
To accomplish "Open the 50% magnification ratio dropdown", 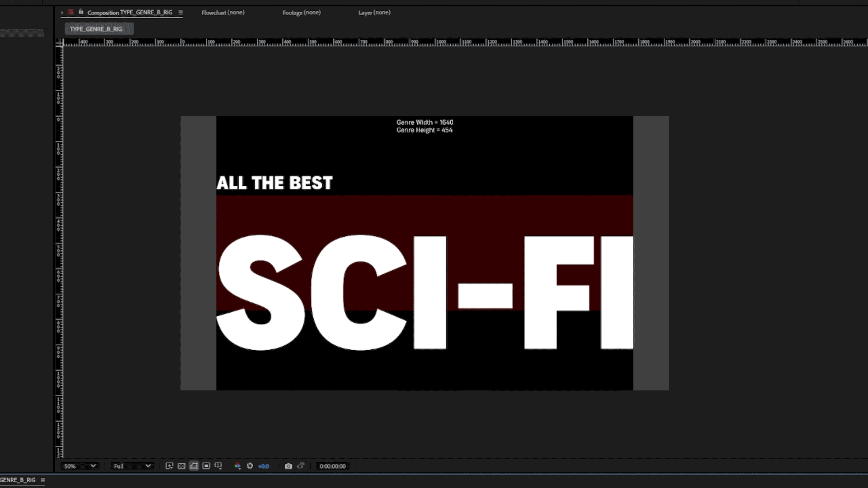I will pyautogui.click(x=80, y=466).
